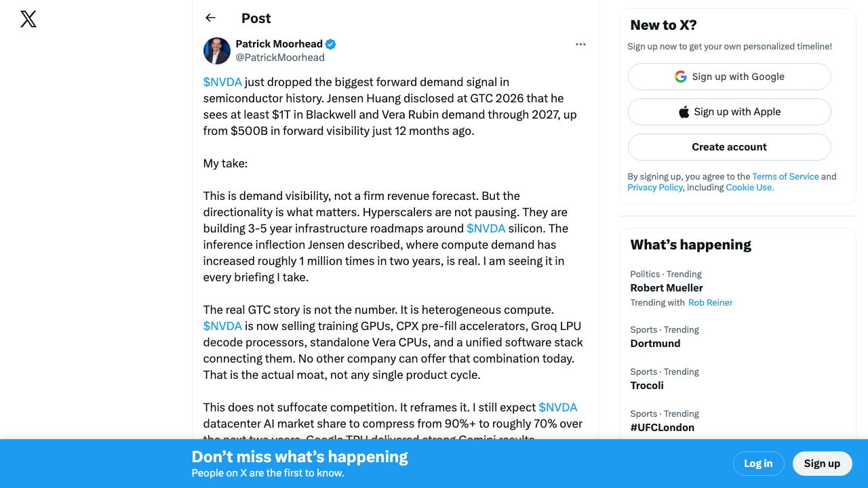868x488 pixels.
Task: Click the Log in button
Action: tap(758, 464)
